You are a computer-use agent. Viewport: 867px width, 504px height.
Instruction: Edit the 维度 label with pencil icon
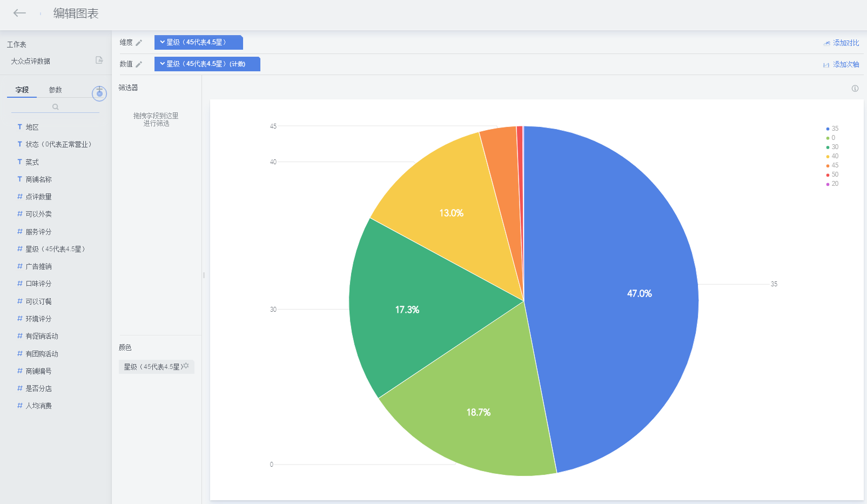[x=139, y=43]
